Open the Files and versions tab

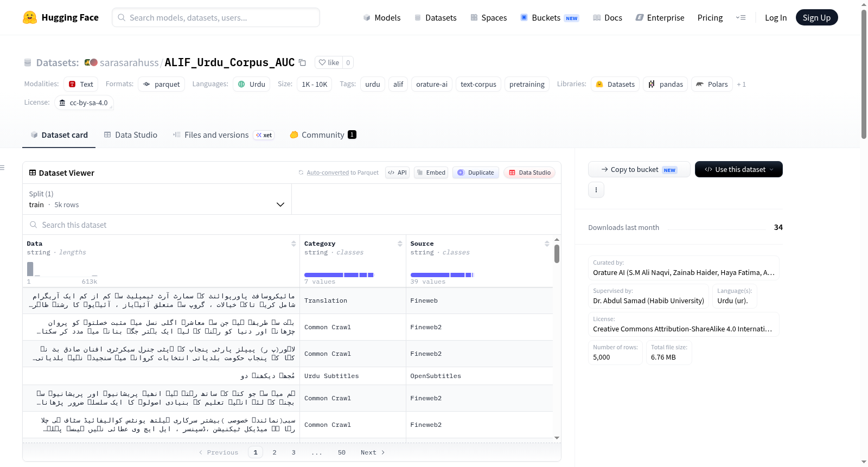coord(224,135)
